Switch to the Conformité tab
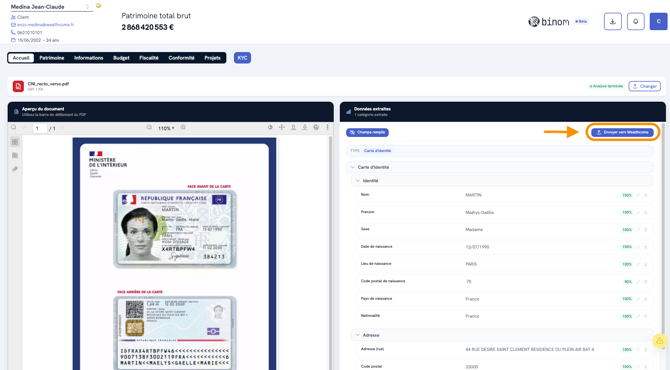This screenshot has height=370, width=670. [181, 58]
